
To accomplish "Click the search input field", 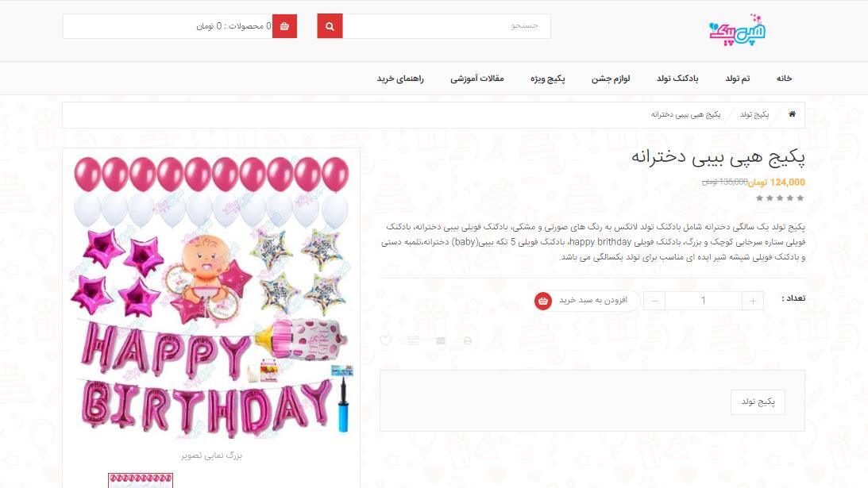I will coord(447,26).
